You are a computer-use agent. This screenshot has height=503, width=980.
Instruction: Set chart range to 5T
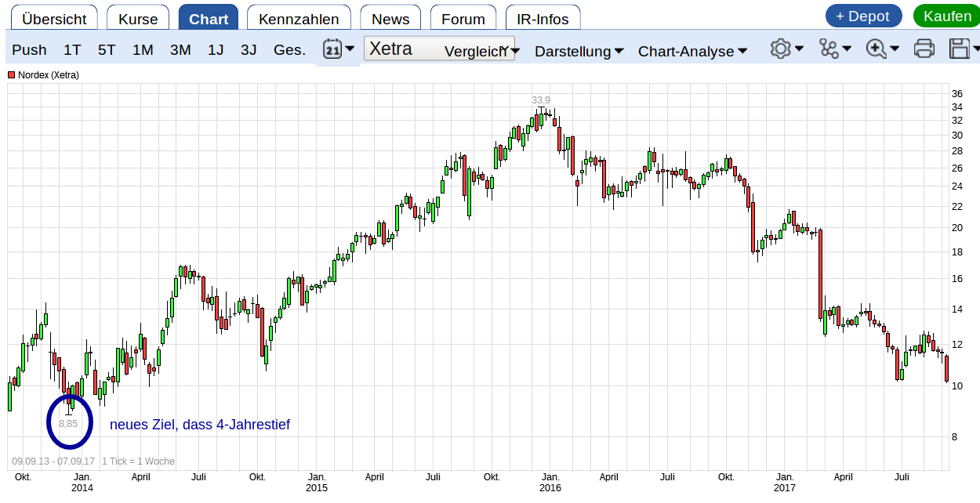(107, 49)
